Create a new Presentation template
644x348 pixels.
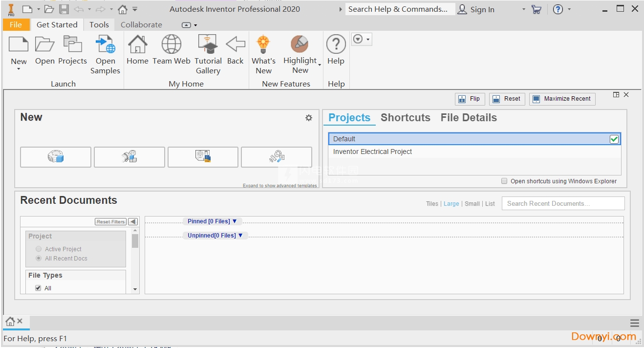(276, 157)
